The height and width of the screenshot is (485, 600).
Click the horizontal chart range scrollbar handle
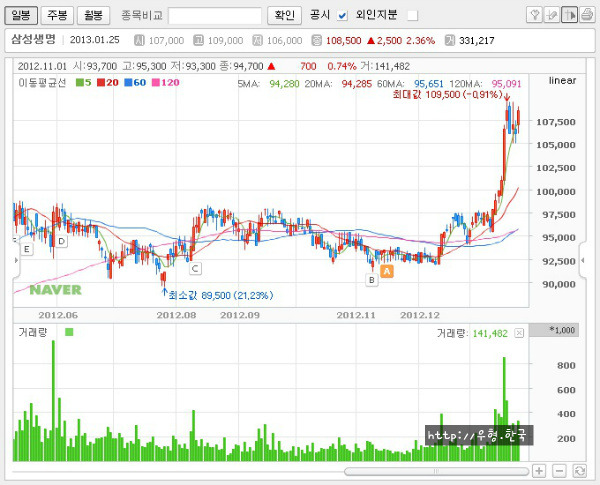click(x=436, y=471)
